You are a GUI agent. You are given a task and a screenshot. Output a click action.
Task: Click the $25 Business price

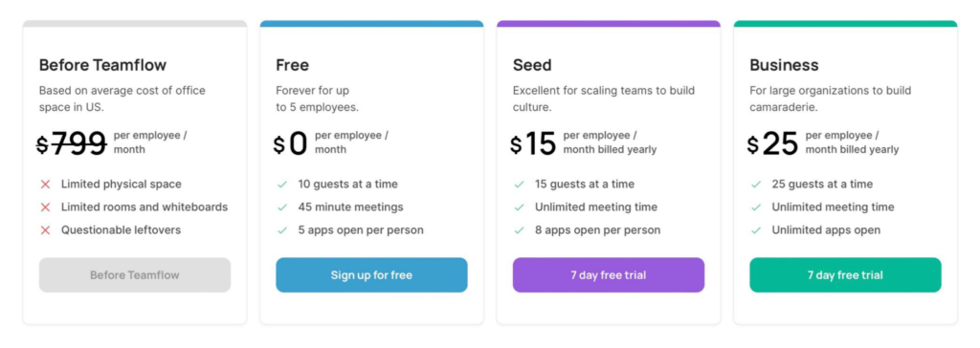tap(772, 143)
